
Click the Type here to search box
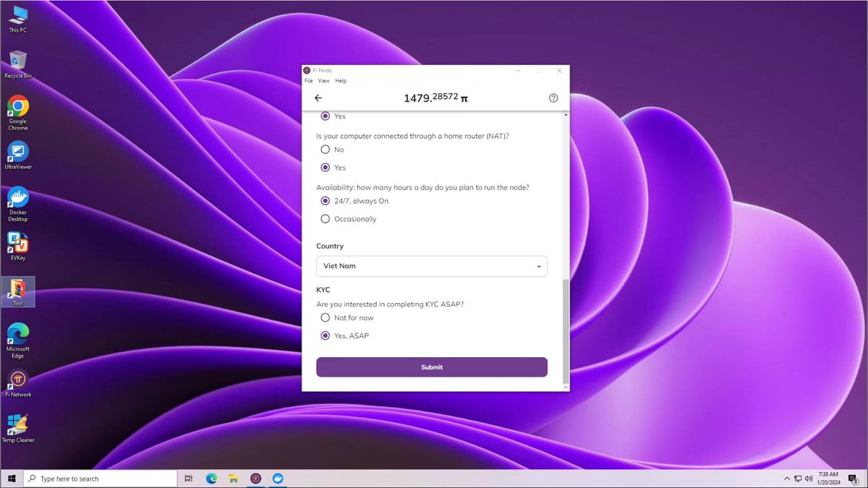[101, 479]
